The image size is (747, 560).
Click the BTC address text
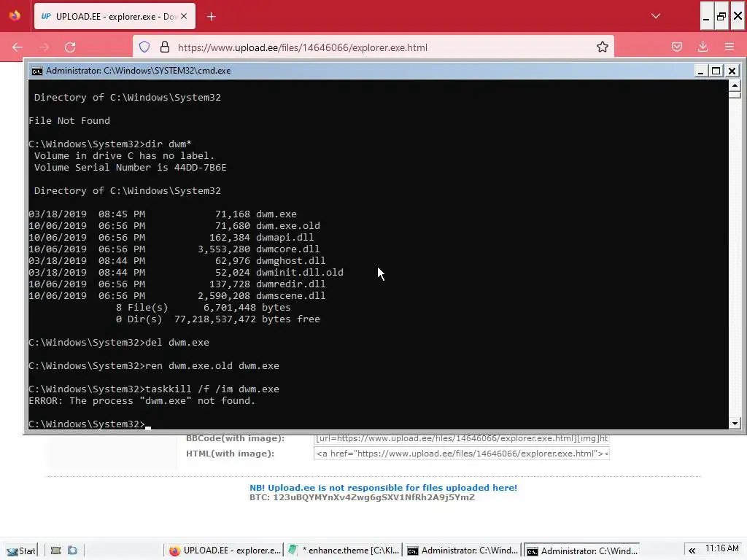point(362,497)
